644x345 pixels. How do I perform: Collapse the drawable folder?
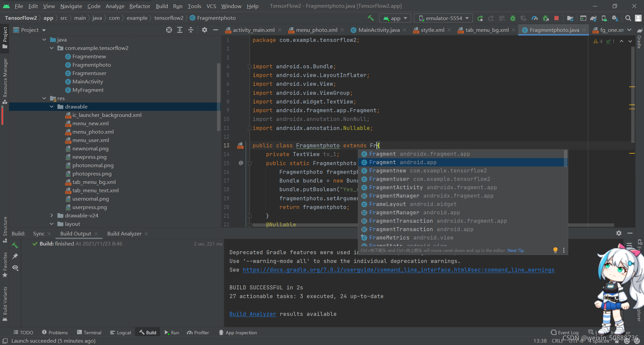click(52, 107)
